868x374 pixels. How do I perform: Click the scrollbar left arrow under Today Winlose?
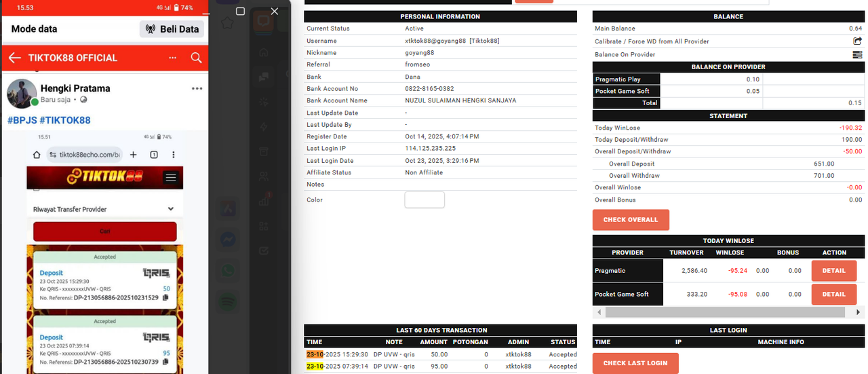[x=599, y=312]
